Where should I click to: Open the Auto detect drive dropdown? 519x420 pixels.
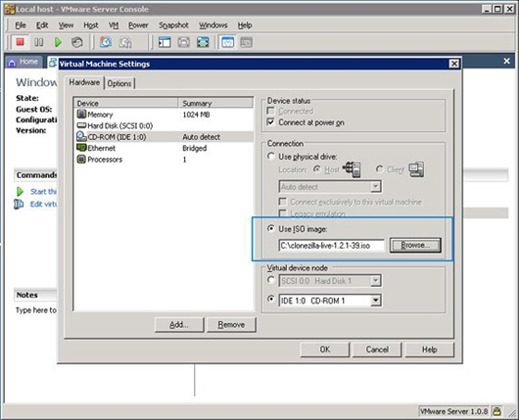[x=375, y=187]
